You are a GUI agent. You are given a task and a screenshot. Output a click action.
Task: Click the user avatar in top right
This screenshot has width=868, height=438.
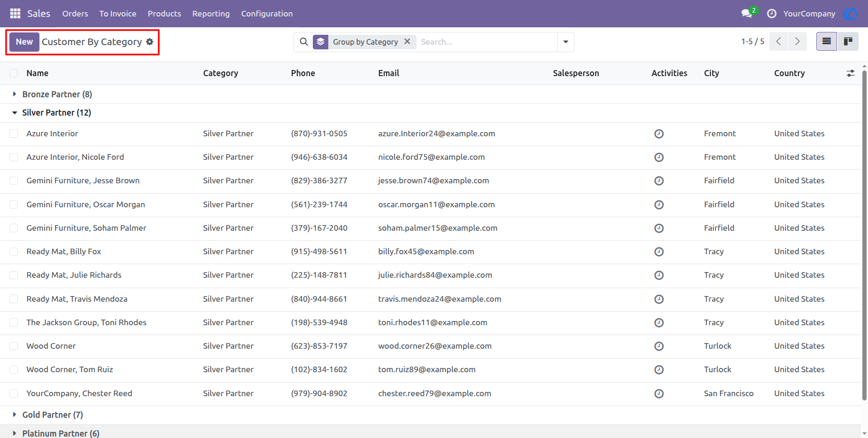pyautogui.click(x=850, y=14)
